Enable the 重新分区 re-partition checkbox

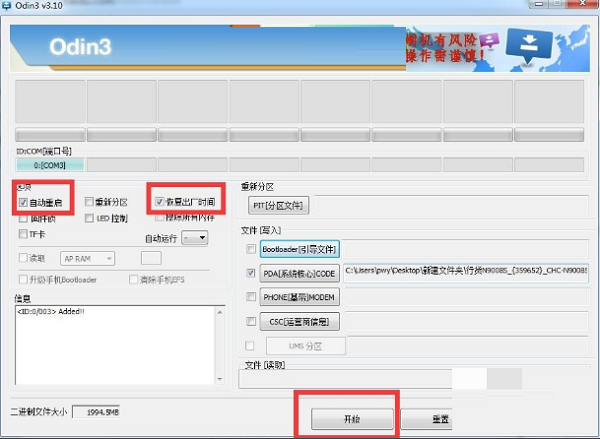click(x=90, y=202)
